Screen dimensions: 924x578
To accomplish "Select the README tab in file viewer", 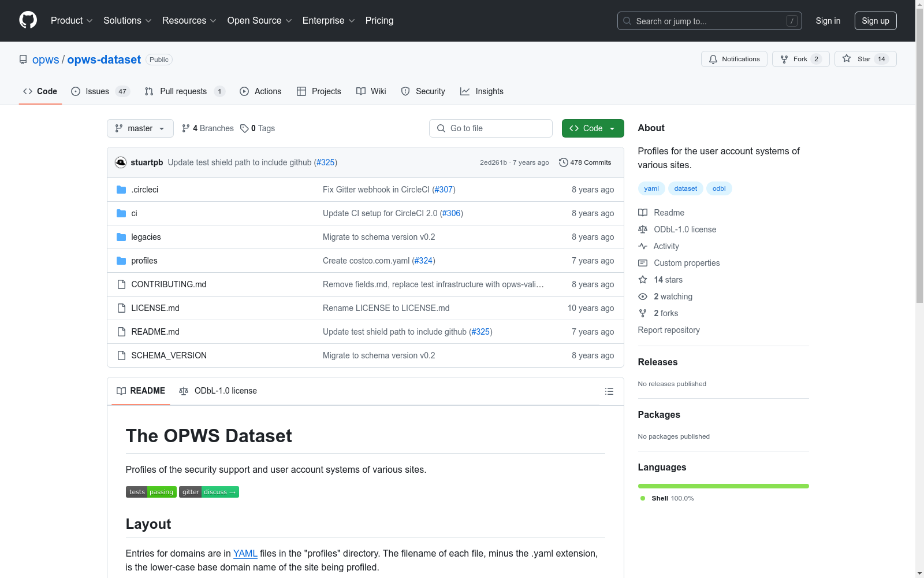I will (141, 391).
